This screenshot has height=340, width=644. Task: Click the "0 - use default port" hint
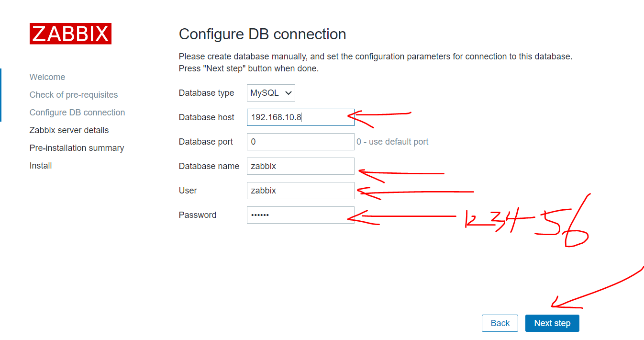tap(392, 142)
